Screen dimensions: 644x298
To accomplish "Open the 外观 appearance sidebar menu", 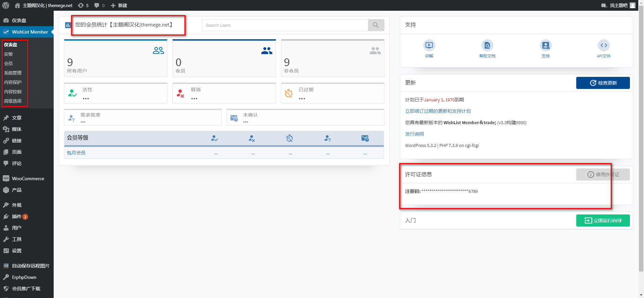I will 27,205.
